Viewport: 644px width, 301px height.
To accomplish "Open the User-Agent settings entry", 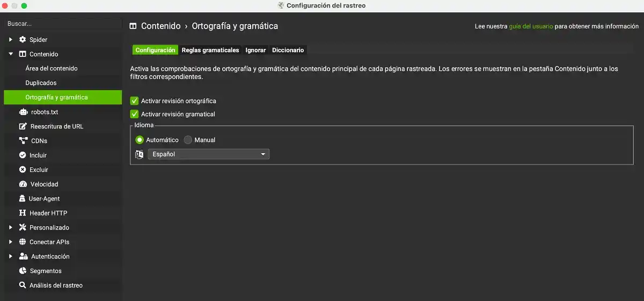I will 63,199.
